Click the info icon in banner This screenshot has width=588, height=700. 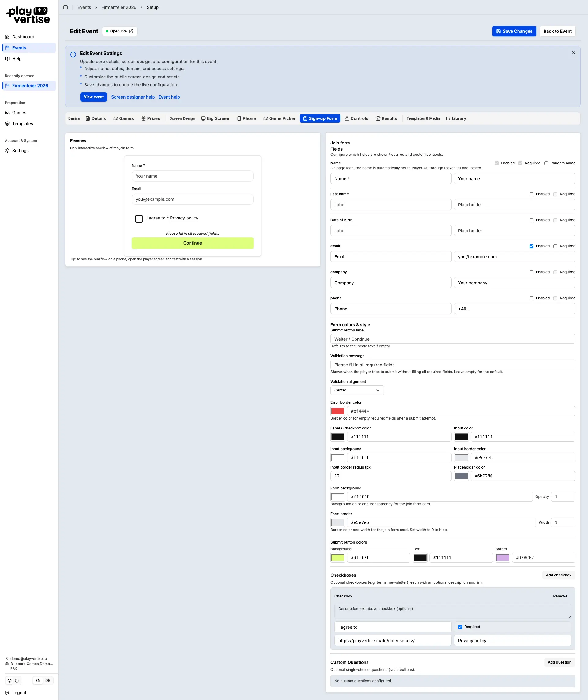point(73,54)
